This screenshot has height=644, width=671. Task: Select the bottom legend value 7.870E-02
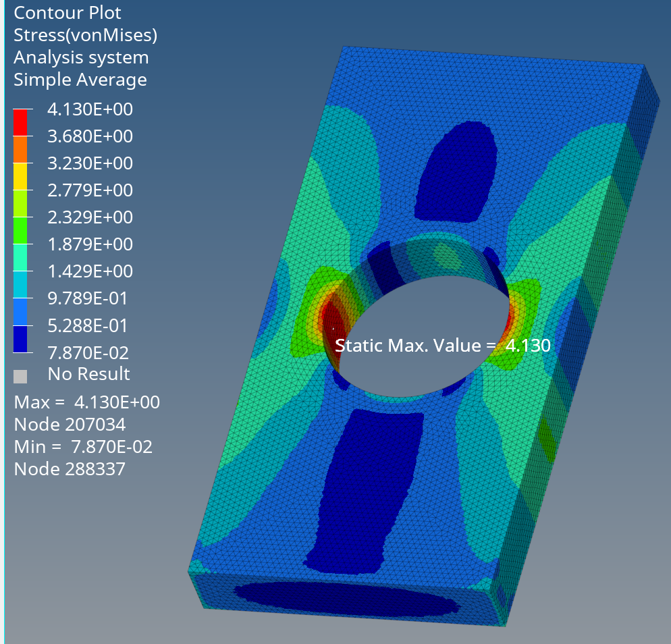click(x=88, y=353)
